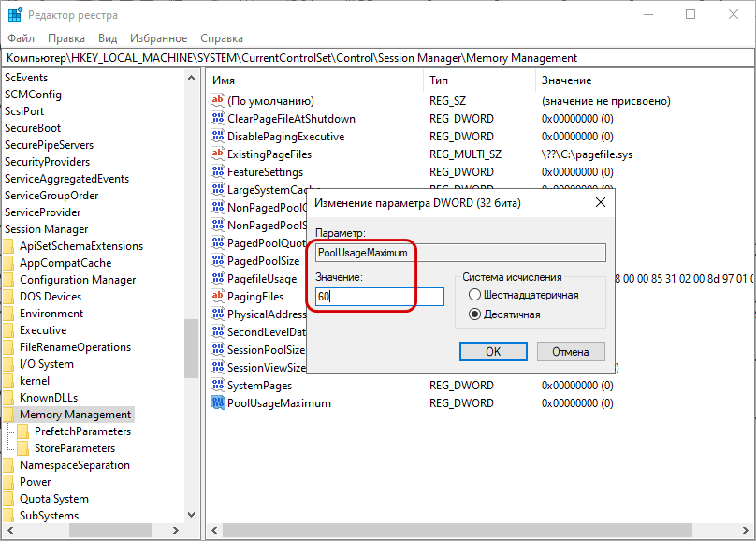Select the Session Manager tree node

(x=46, y=229)
